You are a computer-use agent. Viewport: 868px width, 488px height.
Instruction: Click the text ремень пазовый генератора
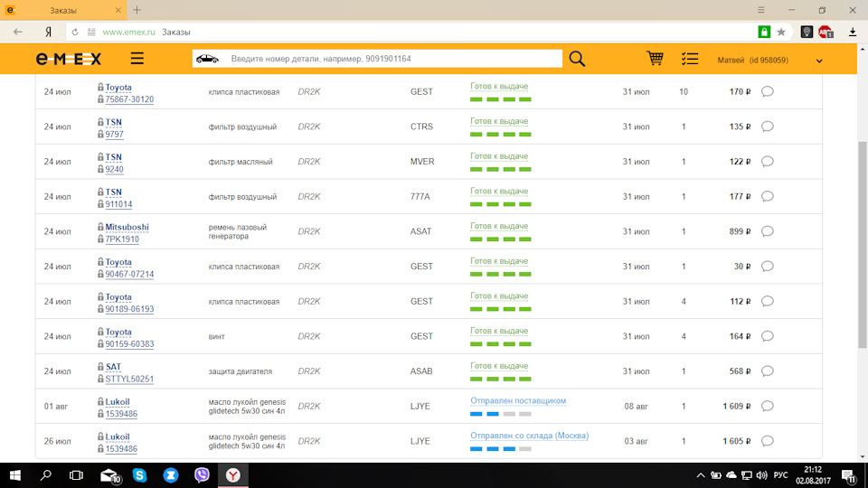pos(238,232)
